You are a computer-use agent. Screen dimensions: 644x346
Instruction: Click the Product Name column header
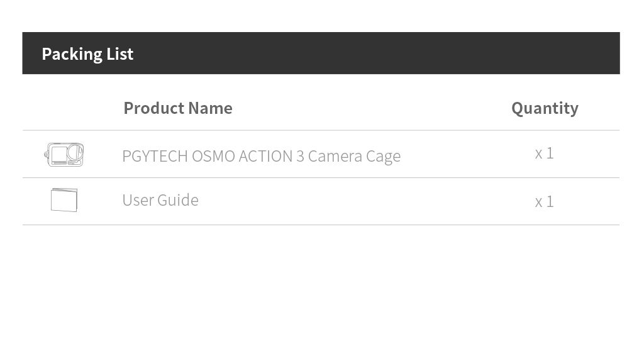pos(178,108)
